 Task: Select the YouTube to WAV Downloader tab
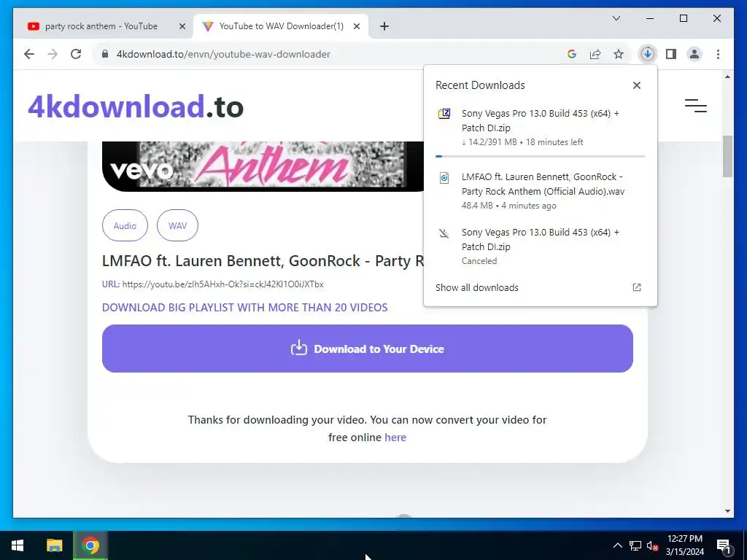pyautogui.click(x=281, y=26)
